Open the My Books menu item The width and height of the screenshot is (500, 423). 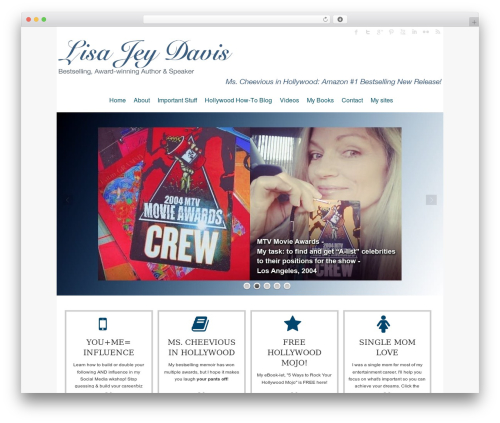(320, 100)
